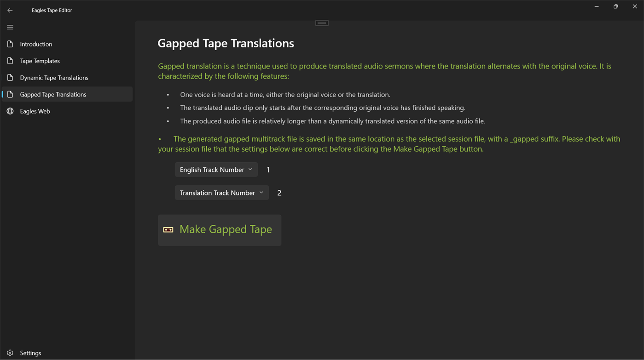The image size is (644, 360).
Task: Toggle the navigation pane with the hamburger button
Action: coord(10,27)
